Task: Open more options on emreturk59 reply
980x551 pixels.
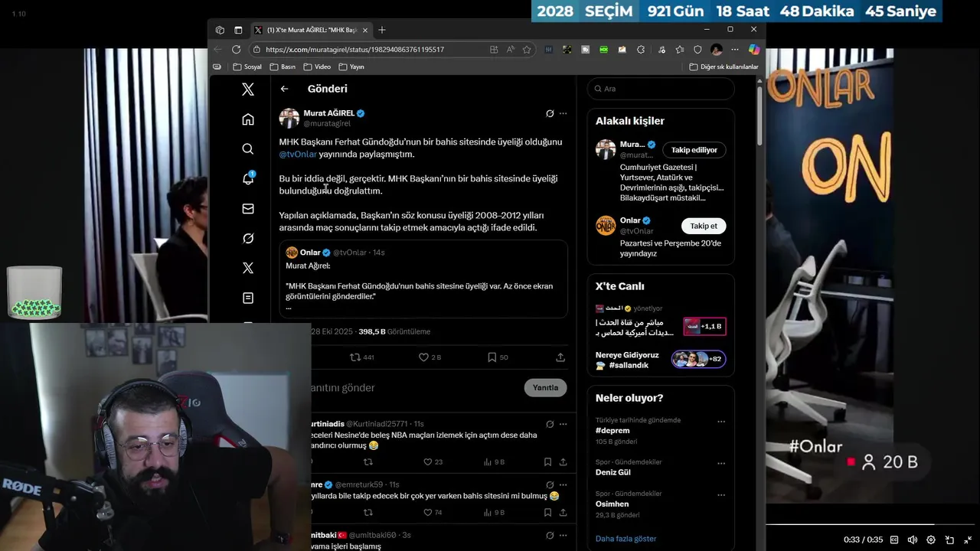Action: 563,484
